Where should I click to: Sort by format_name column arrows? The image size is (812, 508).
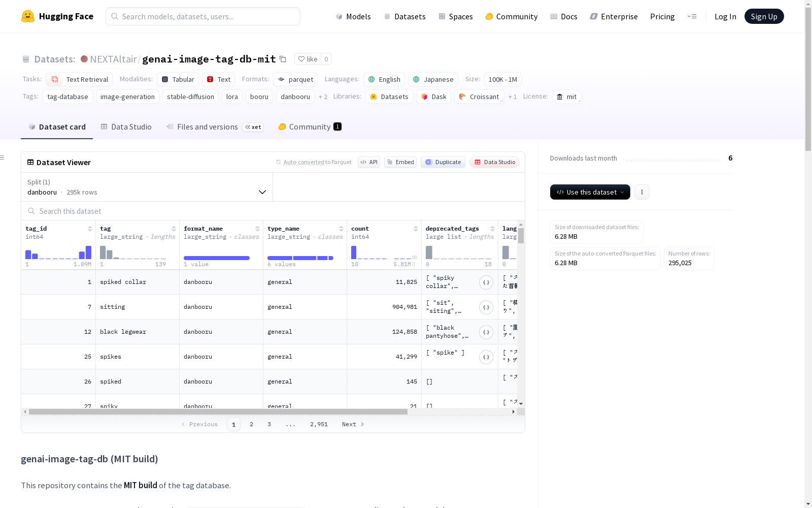coord(257,229)
